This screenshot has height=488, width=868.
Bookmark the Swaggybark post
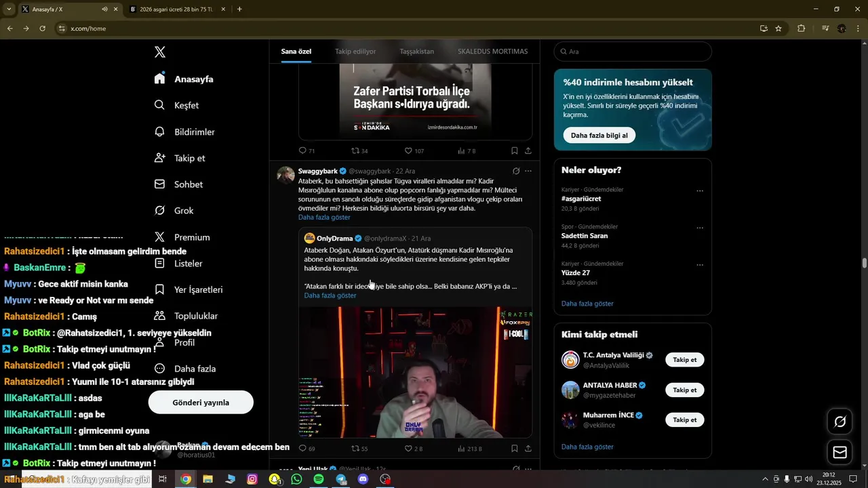click(x=514, y=449)
